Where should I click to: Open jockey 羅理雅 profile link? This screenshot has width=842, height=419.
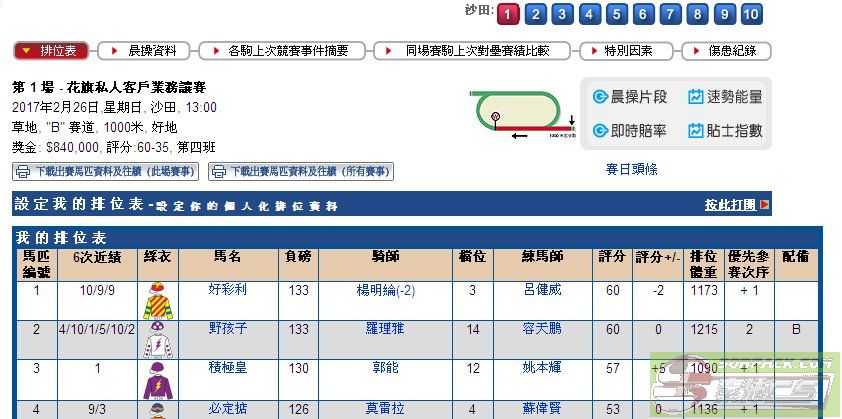pyautogui.click(x=385, y=329)
